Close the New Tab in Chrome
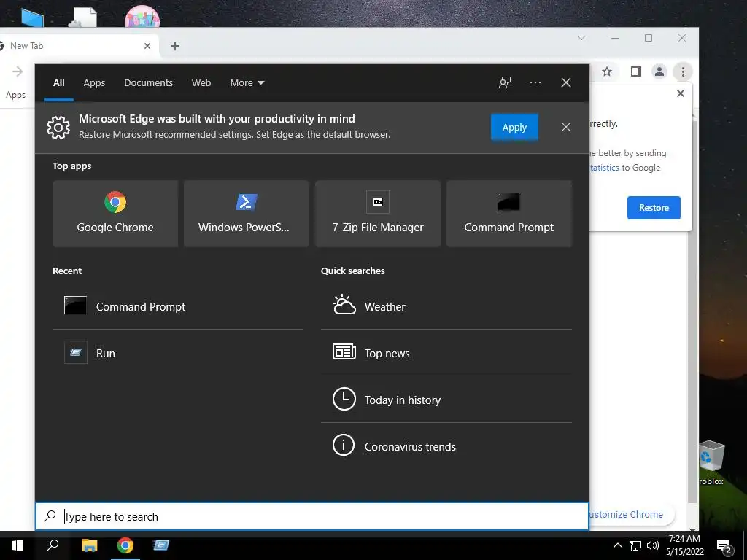Image resolution: width=747 pixels, height=560 pixels. click(147, 46)
